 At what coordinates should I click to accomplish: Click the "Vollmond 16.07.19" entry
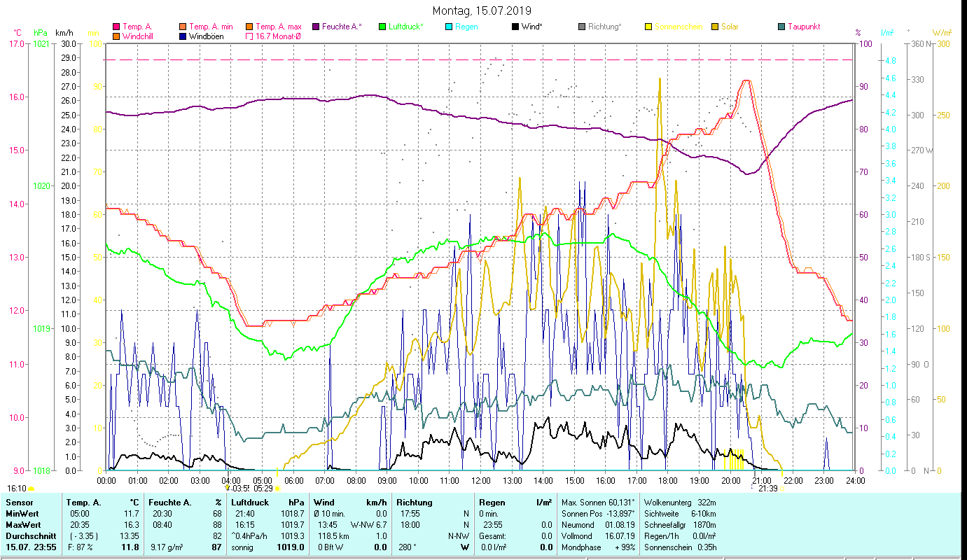pos(597,535)
